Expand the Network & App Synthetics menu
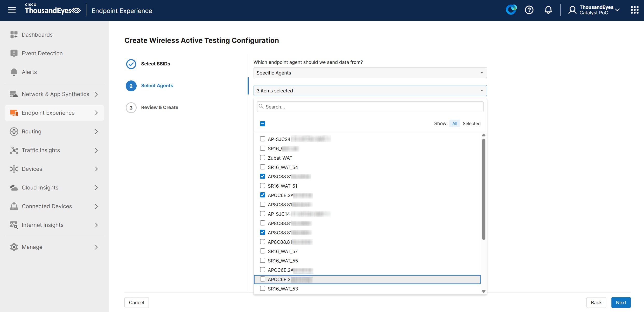Image resolution: width=644 pixels, height=312 pixels. (x=55, y=94)
